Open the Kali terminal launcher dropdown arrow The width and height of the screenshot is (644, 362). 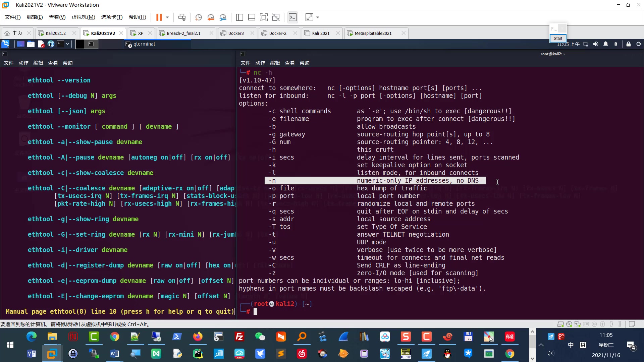pyautogui.click(x=67, y=44)
